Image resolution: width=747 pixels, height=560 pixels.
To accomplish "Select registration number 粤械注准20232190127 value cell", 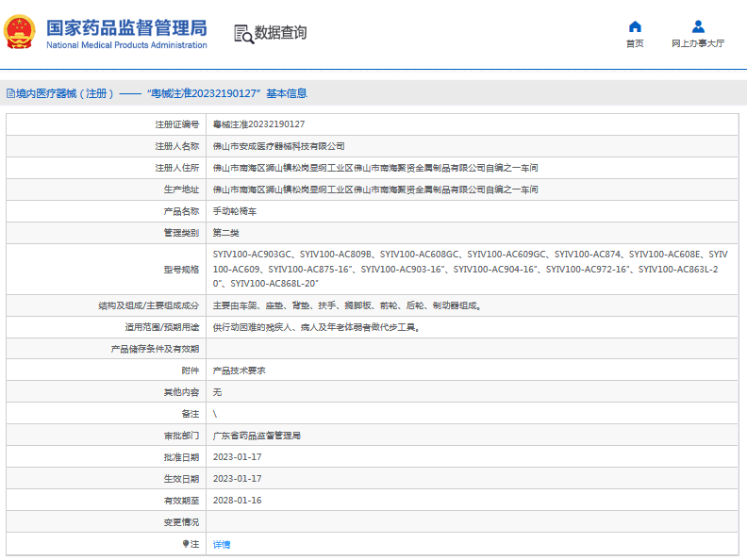I will click(x=258, y=124).
